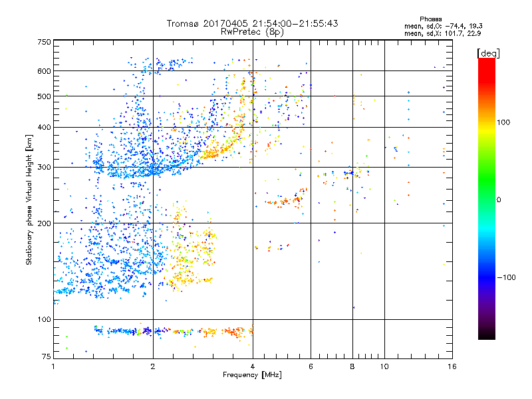Click the height axis tick "750"

click(x=44, y=42)
